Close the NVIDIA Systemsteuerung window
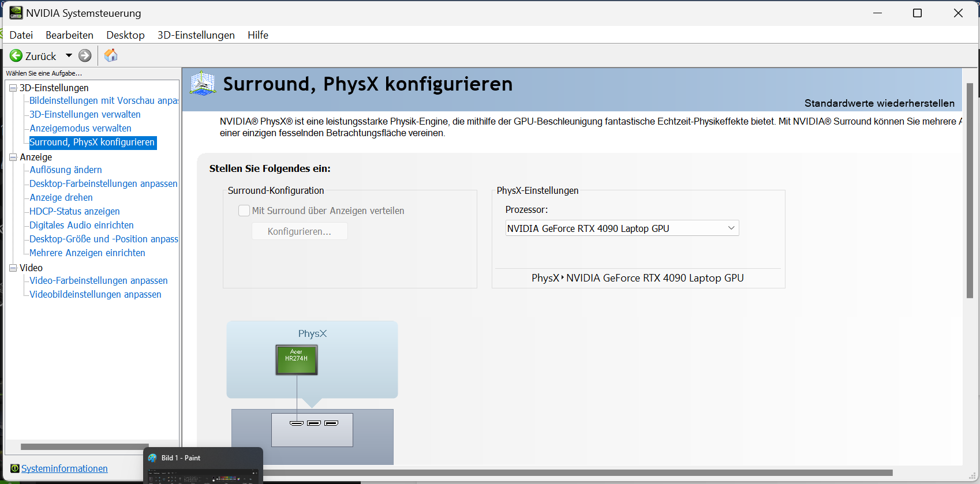This screenshot has width=980, height=484. pos(958,13)
